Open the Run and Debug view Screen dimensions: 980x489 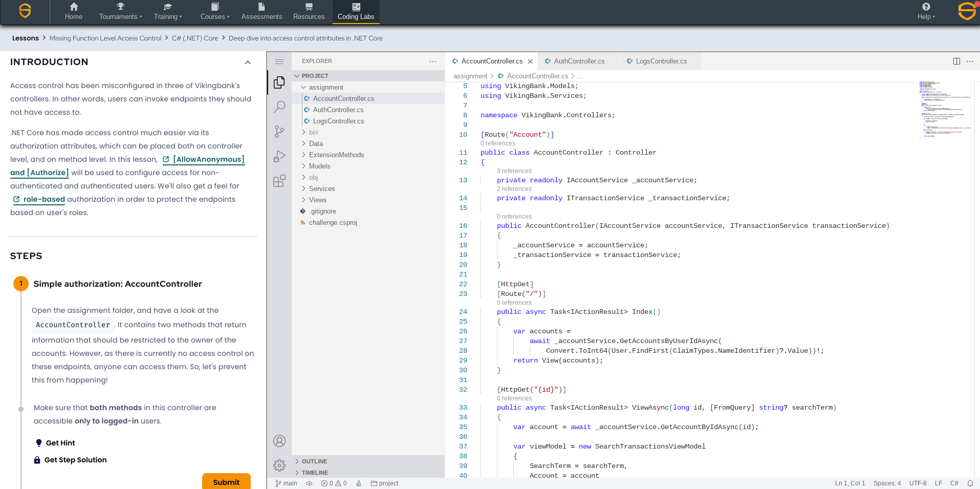279,156
